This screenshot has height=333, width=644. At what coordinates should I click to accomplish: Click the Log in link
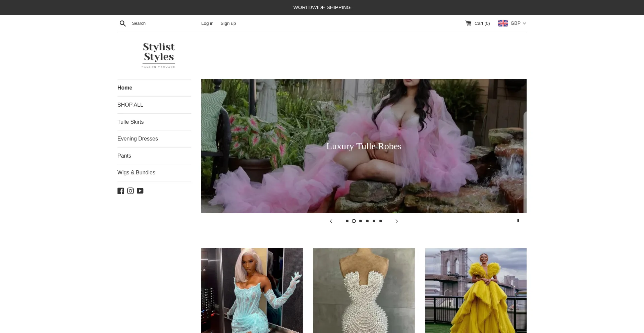pos(207,23)
